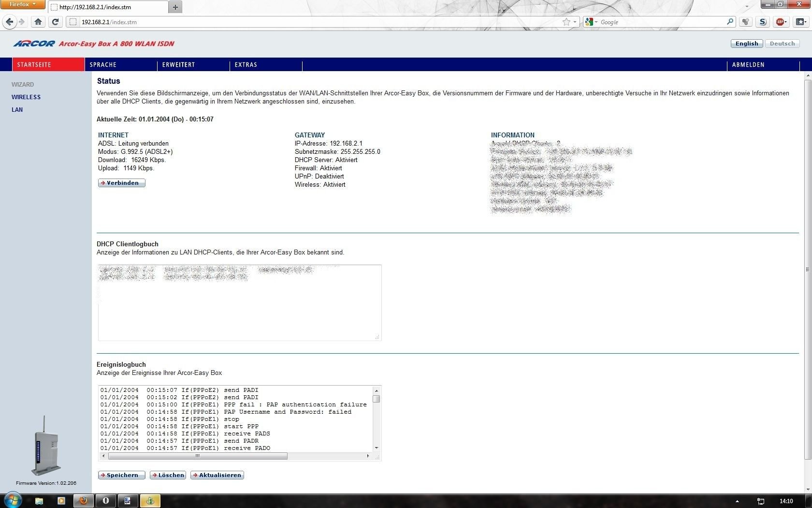
Task: Open the WIRELESS sidebar link
Action: (26, 97)
